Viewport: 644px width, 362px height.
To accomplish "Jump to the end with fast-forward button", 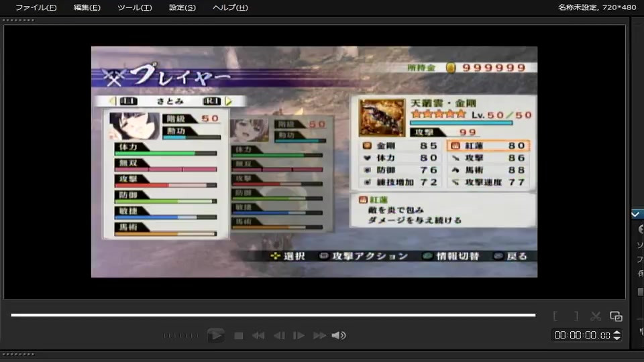I will [319, 336].
